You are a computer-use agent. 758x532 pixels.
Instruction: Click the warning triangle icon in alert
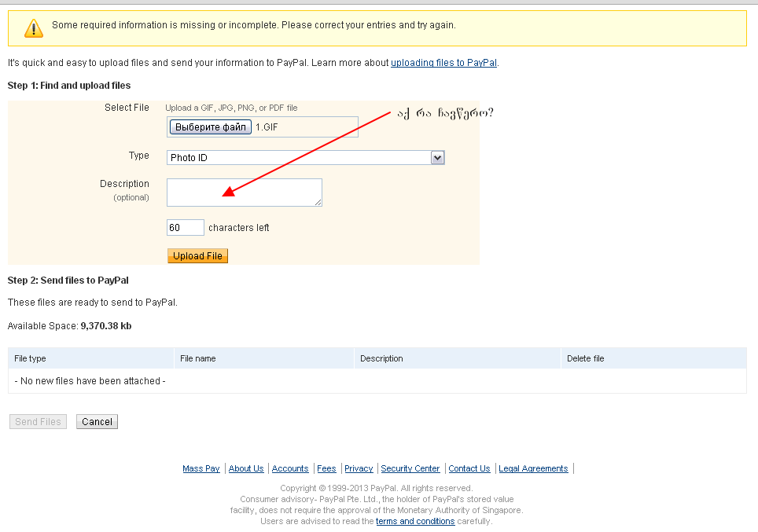coord(34,28)
